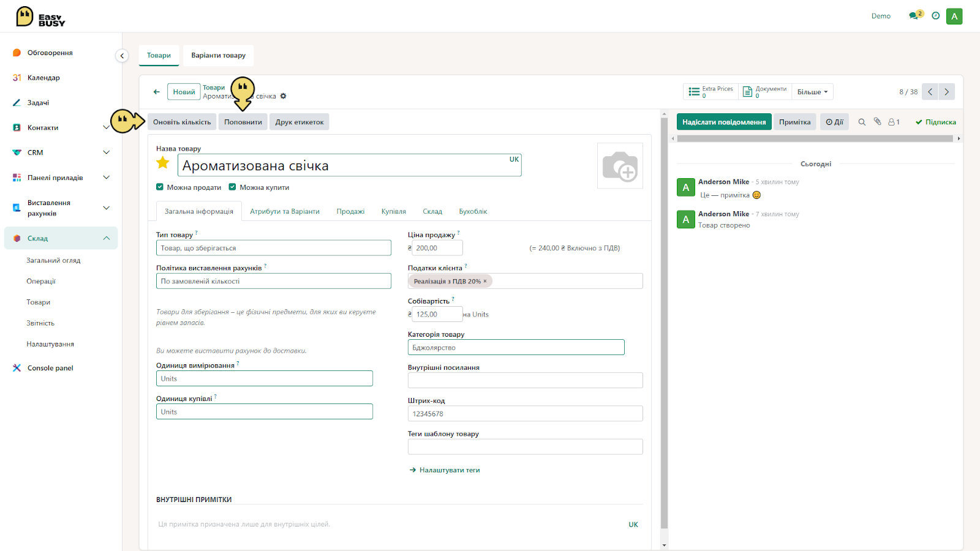This screenshot has width=980, height=551.
Task: Toggle the Можна продати checkbox
Action: click(160, 187)
